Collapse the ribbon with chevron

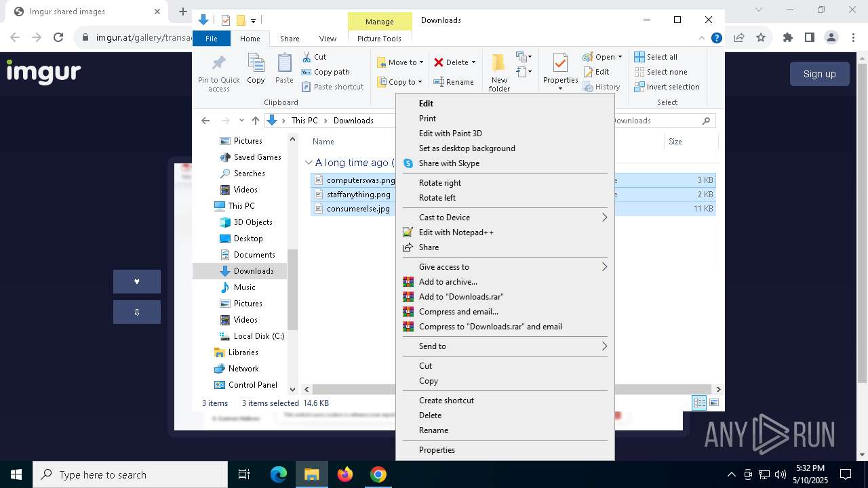tap(702, 39)
